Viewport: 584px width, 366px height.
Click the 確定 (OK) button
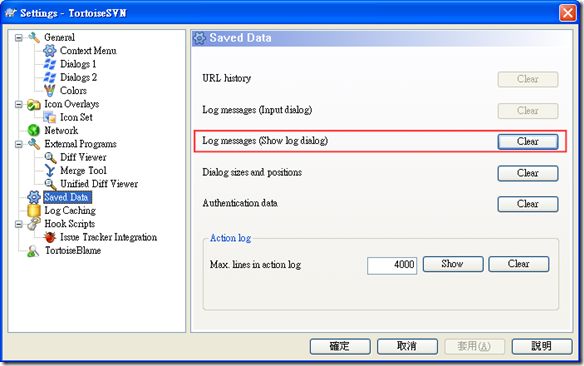coord(340,346)
